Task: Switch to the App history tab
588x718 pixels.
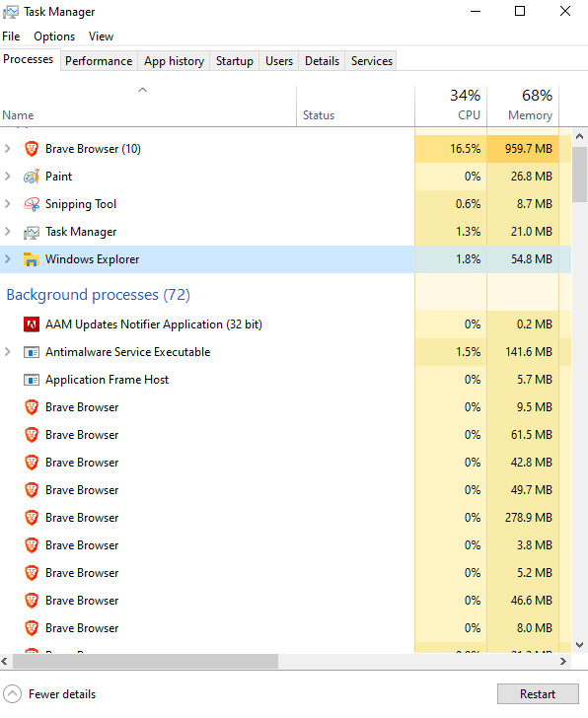Action: coord(174,61)
